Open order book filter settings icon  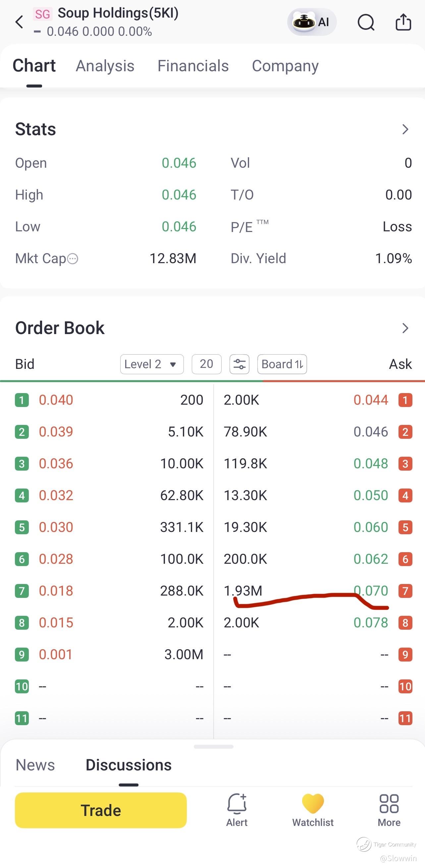[x=239, y=364]
